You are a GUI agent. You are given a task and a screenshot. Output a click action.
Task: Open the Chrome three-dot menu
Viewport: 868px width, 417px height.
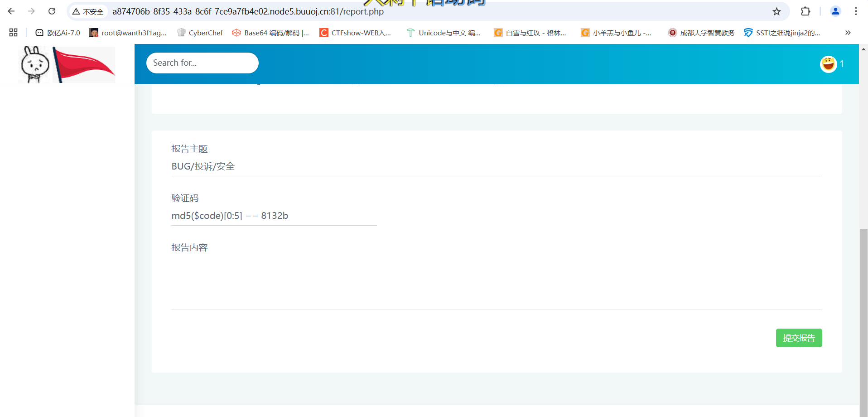click(x=856, y=11)
